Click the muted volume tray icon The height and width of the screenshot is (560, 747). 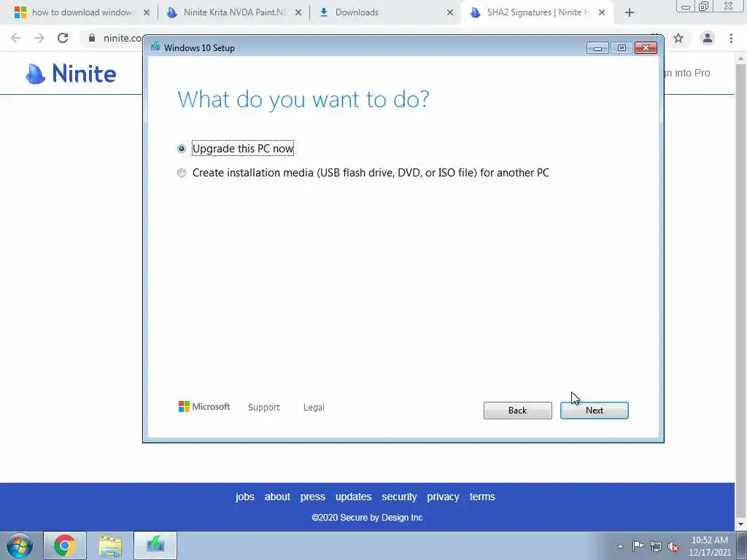[673, 546]
